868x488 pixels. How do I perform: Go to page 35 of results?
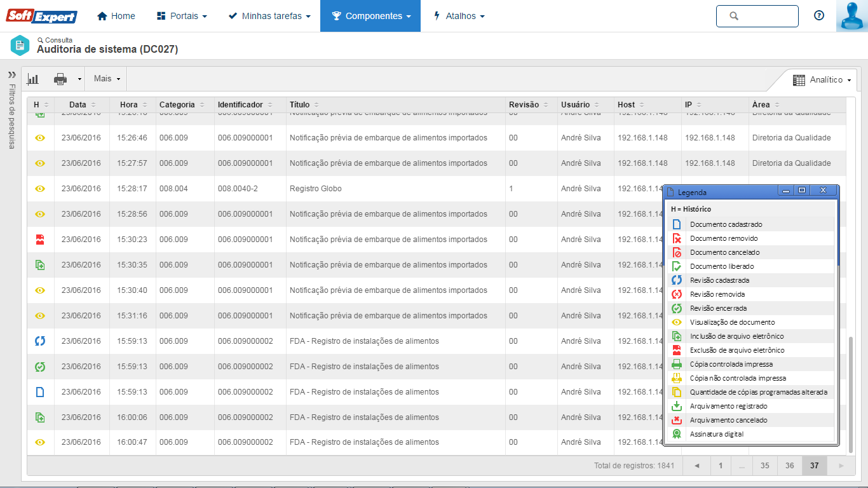click(764, 466)
